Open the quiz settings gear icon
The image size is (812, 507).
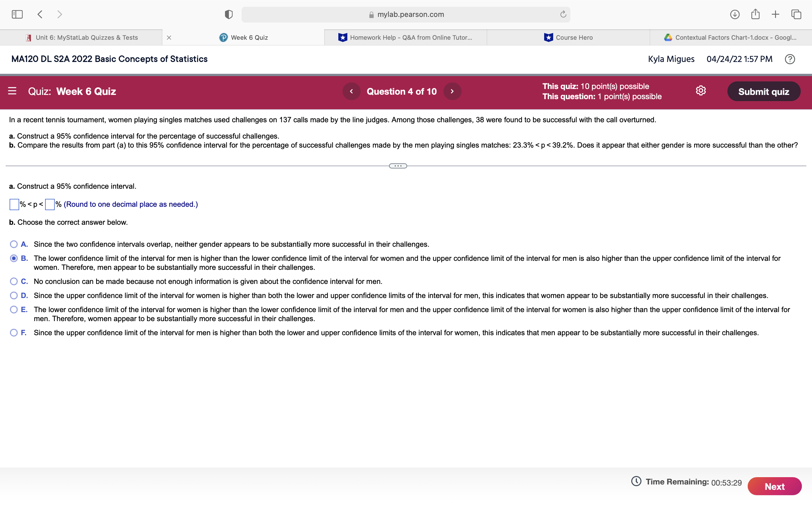coord(700,91)
